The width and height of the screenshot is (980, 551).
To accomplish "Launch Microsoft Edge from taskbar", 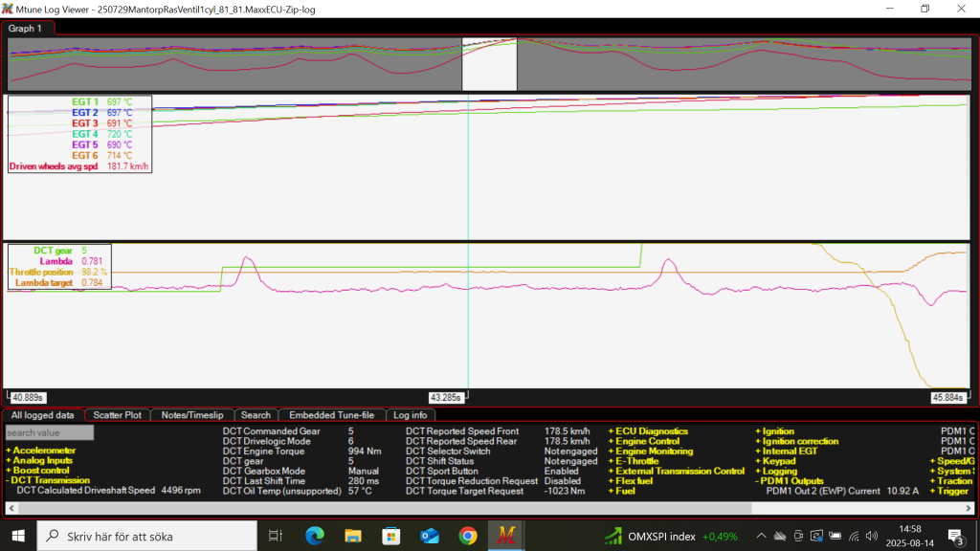I will pyautogui.click(x=314, y=536).
